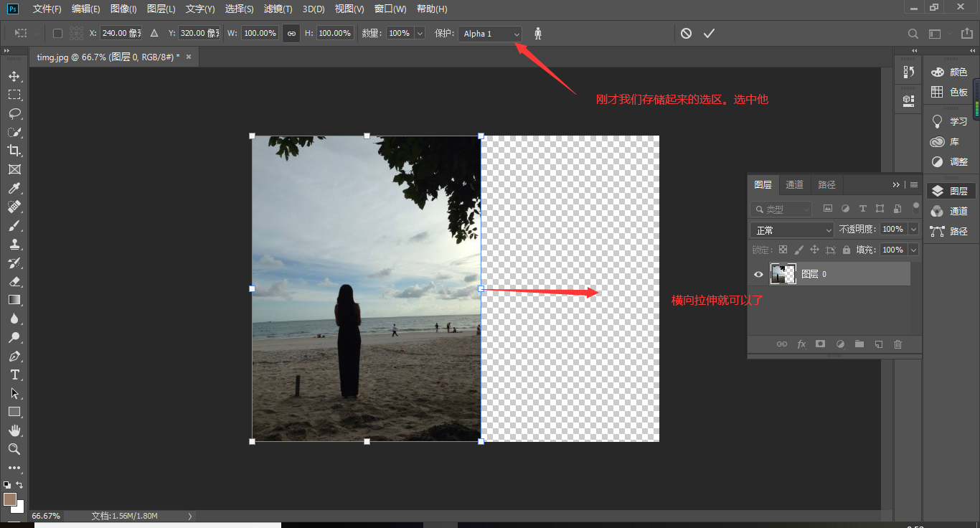Commit transform with the checkmark icon
Screen dimensions: 980x528
(709, 33)
